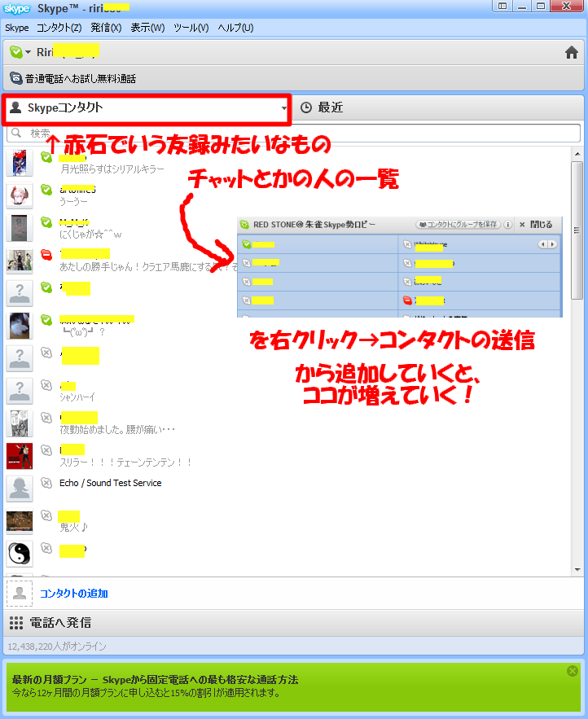Open the ヘルプ(U) menu

(x=235, y=28)
